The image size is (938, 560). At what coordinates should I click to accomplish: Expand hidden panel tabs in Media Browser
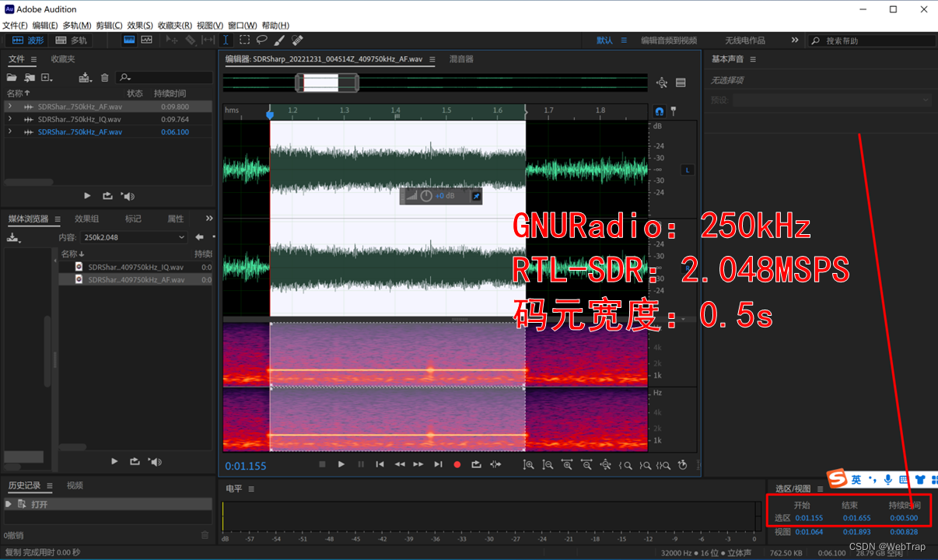tap(209, 219)
